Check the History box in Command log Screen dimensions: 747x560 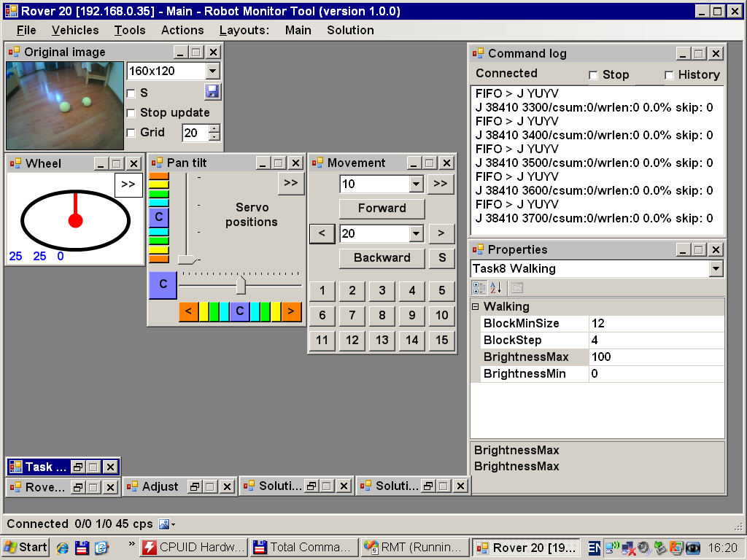[669, 75]
